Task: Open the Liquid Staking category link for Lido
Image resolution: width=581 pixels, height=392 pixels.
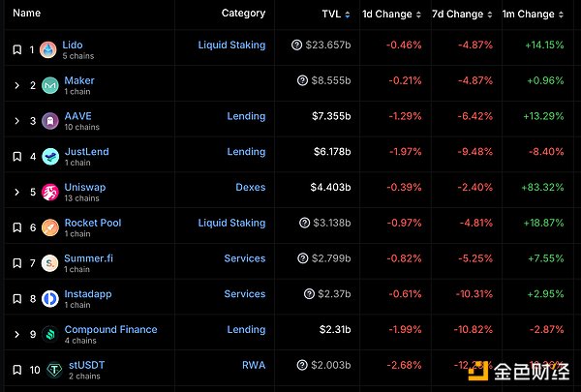Action: click(231, 45)
